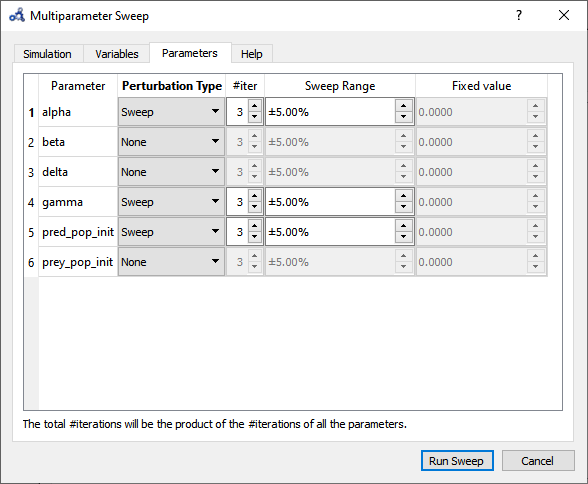Click the pred_pop_init parameter name cell
The height and width of the screenshot is (484, 588).
pyautogui.click(x=78, y=232)
